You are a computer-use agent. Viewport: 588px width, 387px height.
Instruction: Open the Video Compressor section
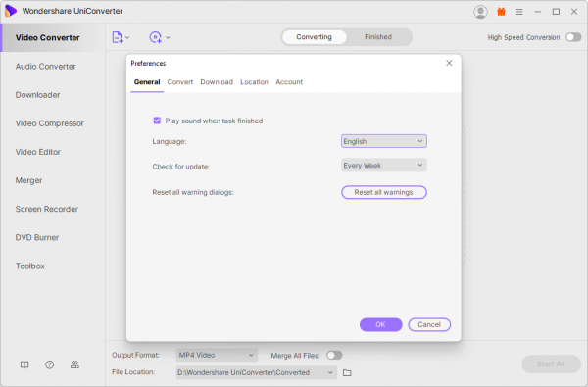point(53,123)
